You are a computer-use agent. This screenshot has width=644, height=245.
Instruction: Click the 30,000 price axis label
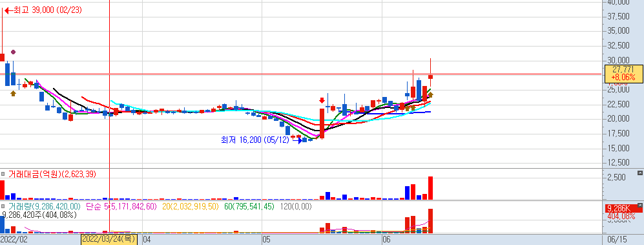pos(618,59)
